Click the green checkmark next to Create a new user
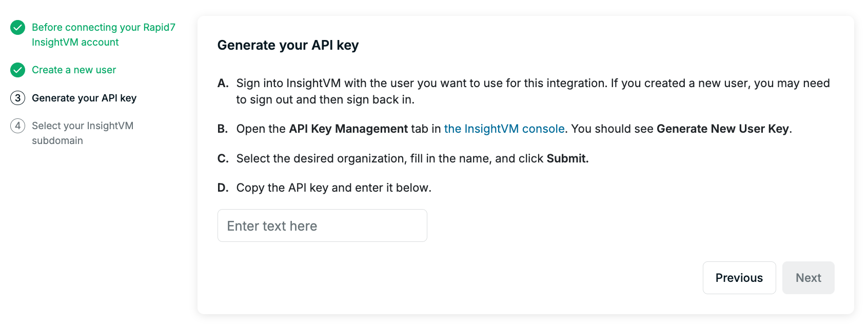Viewport: 868px width, 328px height. [x=18, y=70]
